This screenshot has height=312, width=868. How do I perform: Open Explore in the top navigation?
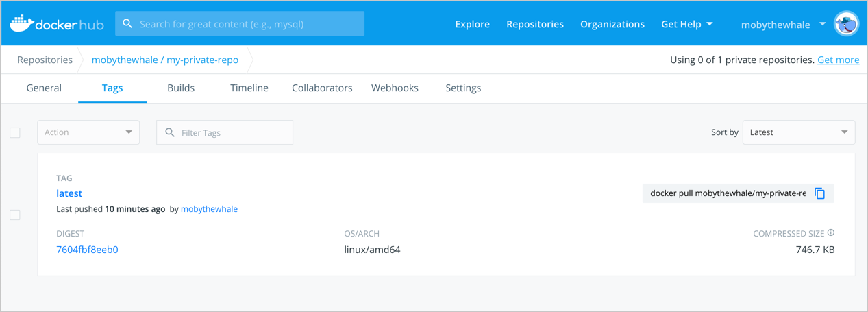coord(472,24)
